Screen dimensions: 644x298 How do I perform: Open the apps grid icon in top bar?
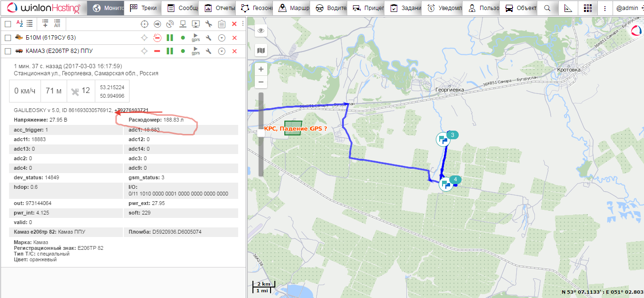click(587, 8)
